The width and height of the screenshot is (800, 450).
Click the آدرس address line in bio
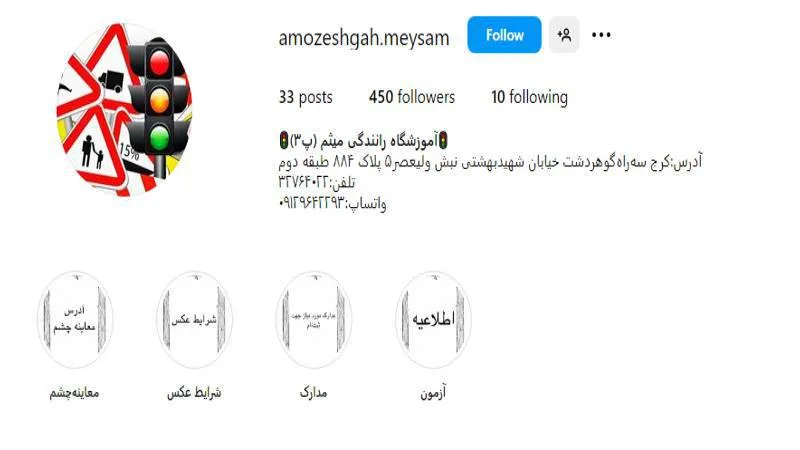[490, 162]
